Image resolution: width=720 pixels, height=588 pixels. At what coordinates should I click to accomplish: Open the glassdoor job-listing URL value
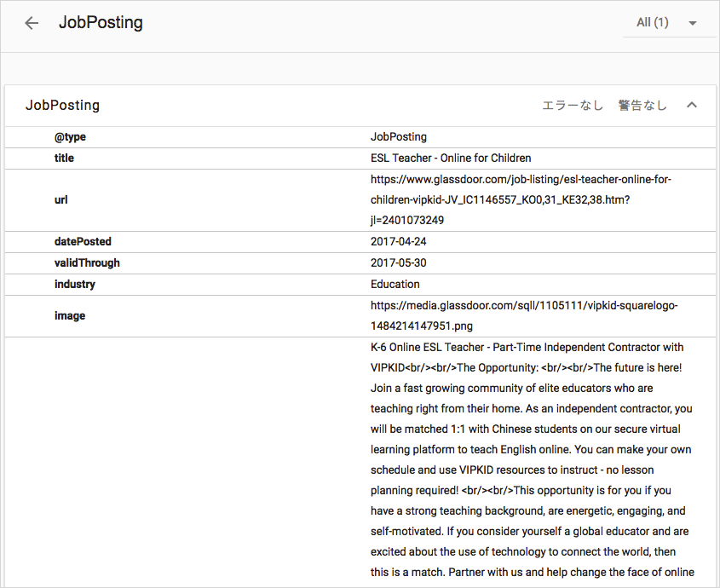coord(521,199)
